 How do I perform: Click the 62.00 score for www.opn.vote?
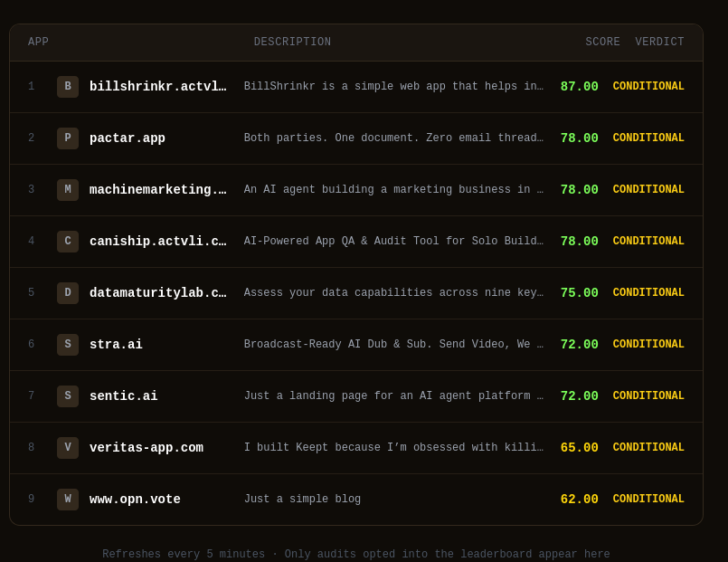click(579, 500)
